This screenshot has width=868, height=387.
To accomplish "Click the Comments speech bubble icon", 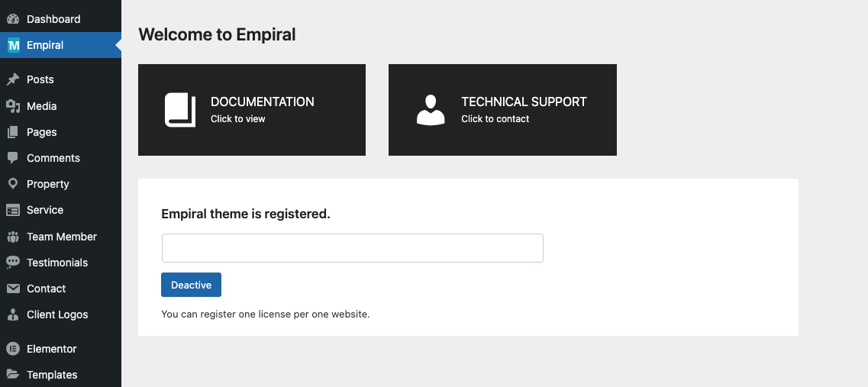I will [x=13, y=158].
